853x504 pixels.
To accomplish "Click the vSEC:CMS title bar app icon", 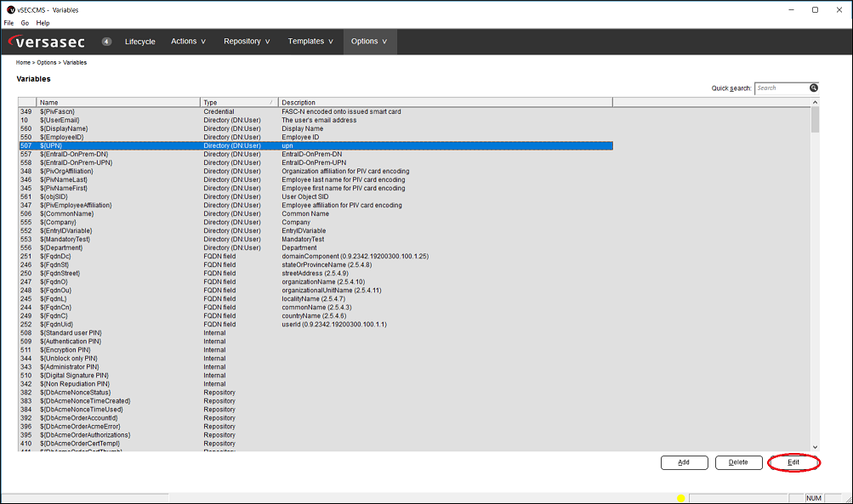I will click(x=9, y=9).
